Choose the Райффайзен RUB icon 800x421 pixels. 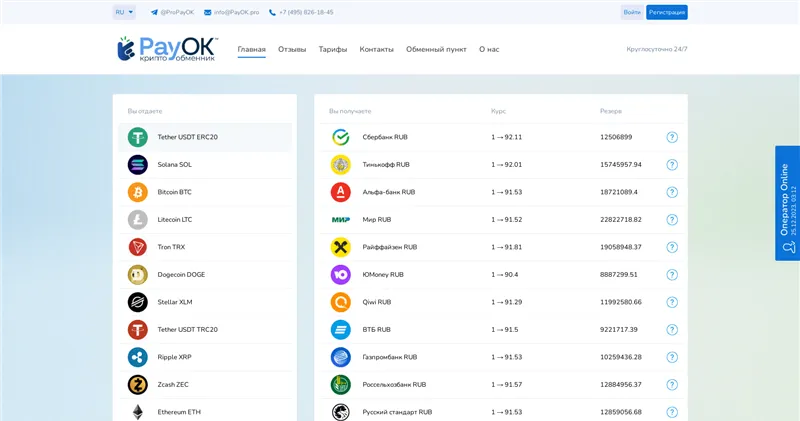click(341, 247)
